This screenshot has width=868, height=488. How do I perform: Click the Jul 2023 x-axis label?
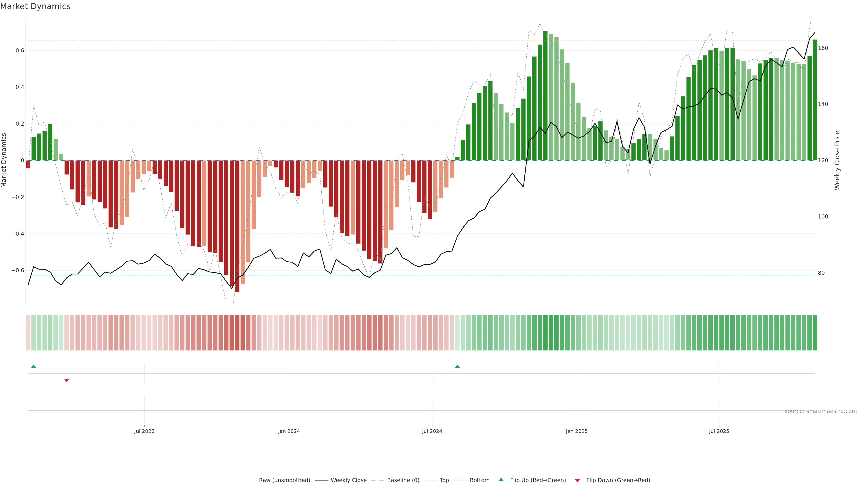(144, 431)
